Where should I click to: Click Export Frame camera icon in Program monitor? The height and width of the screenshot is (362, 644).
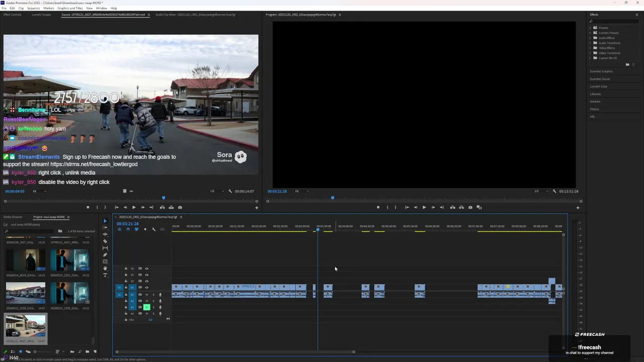tap(470, 207)
